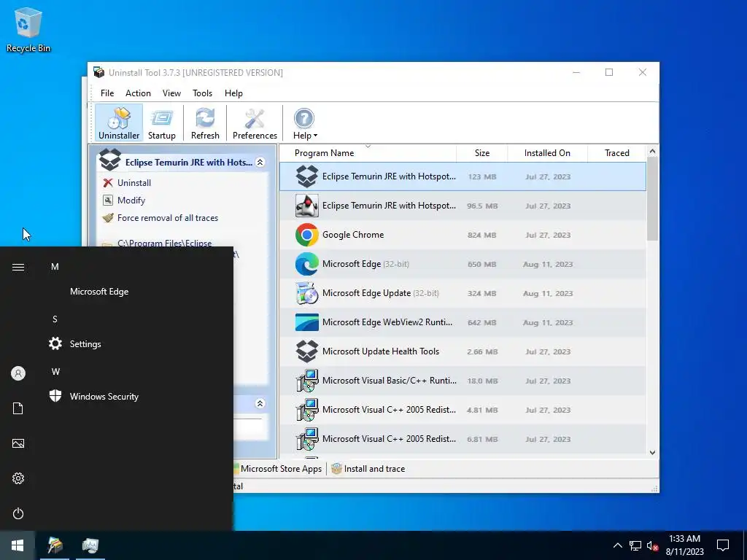Open the first pinned taskbar app icon
Screen dimensions: 747x560
click(x=55, y=545)
